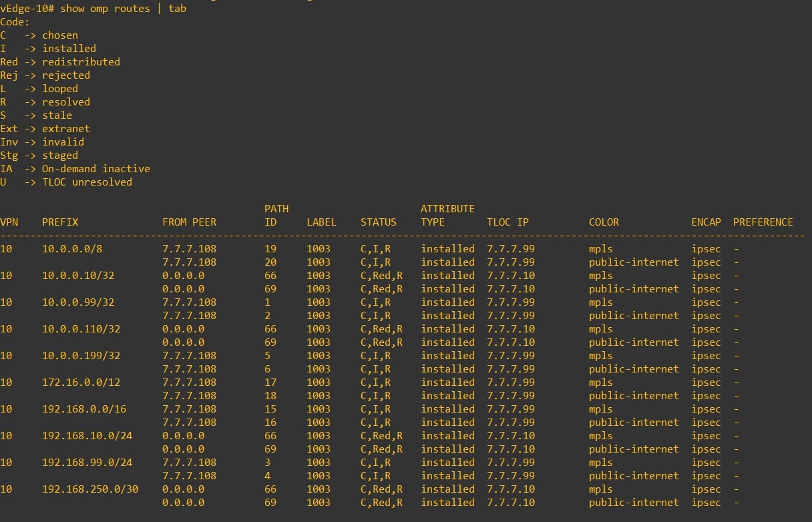Click the ENCAP column header
This screenshot has height=522, width=812.
tap(706, 222)
